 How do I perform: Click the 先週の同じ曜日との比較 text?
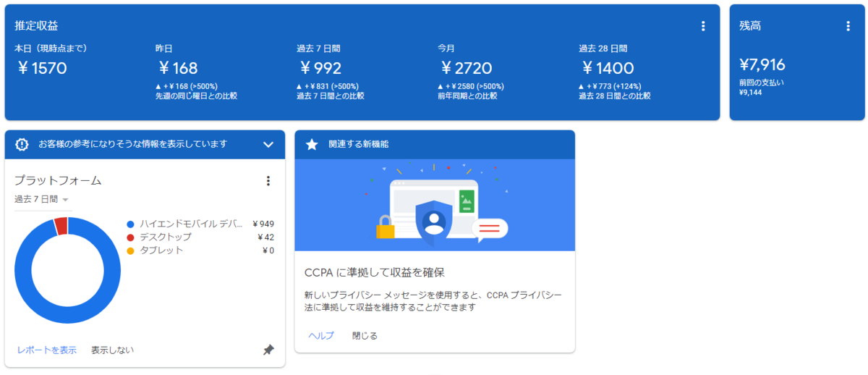[x=196, y=96]
